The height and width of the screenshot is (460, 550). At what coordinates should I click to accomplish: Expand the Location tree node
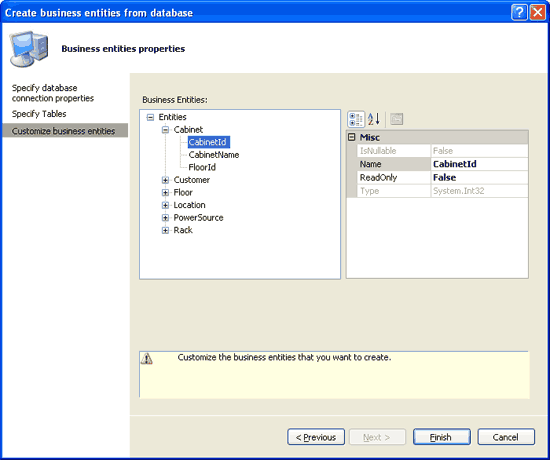[165, 205]
